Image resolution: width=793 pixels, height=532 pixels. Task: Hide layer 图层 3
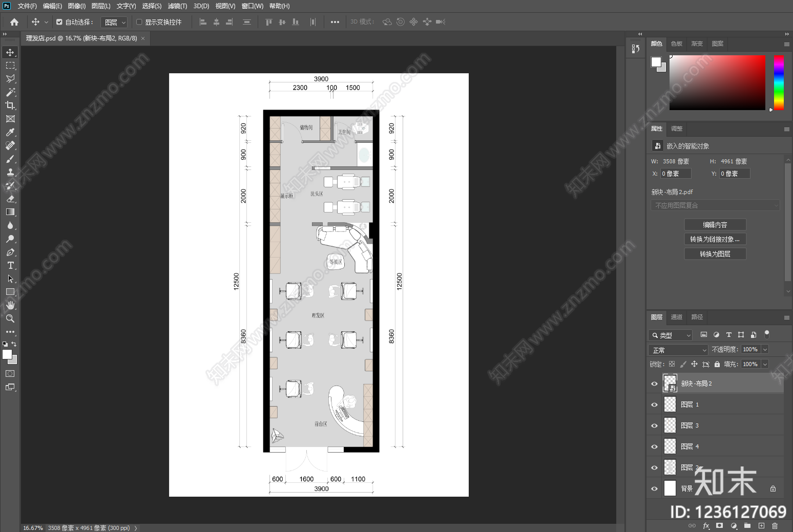tap(654, 425)
